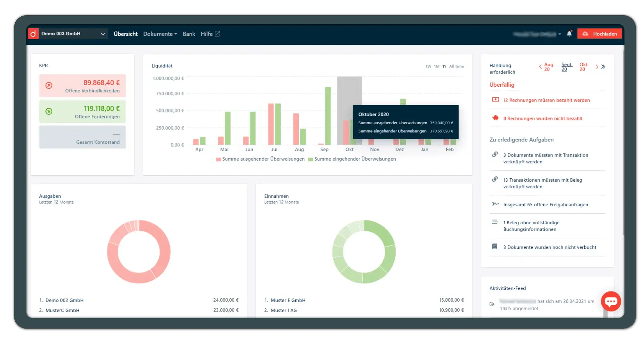Set liquidity range to 1M
644x338 pixels.
[437, 66]
